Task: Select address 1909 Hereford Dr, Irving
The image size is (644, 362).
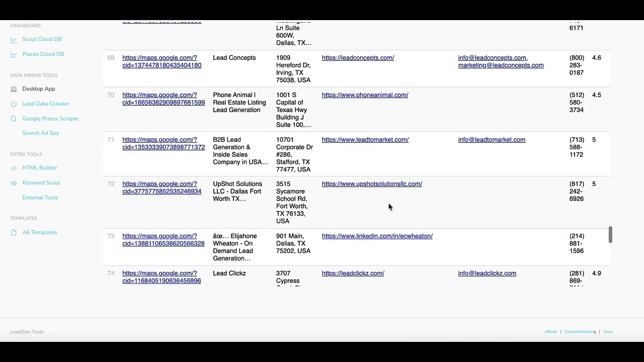Action: (293, 69)
